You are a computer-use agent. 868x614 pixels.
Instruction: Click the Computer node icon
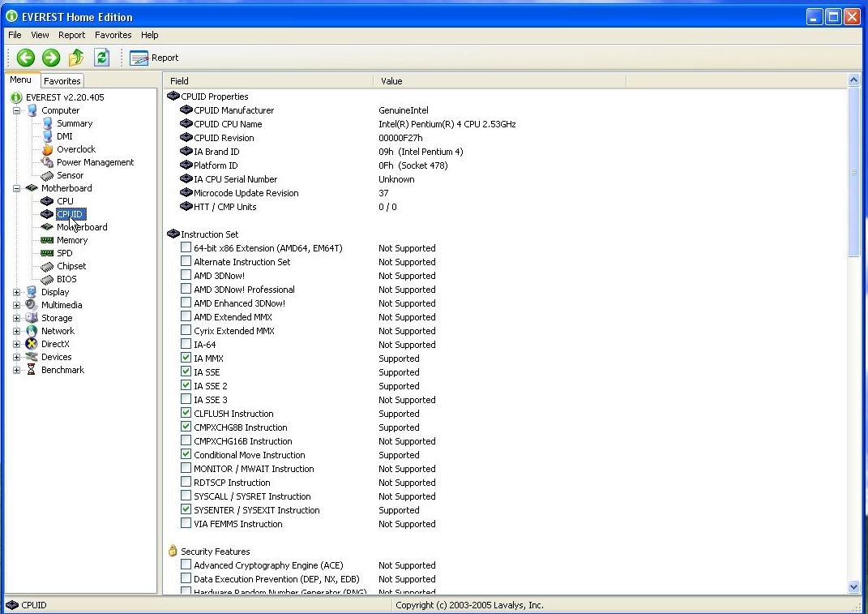[x=32, y=110]
